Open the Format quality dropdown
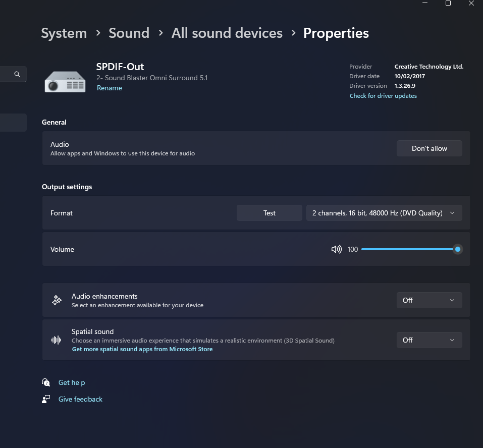This screenshot has height=448, width=483. point(384,213)
